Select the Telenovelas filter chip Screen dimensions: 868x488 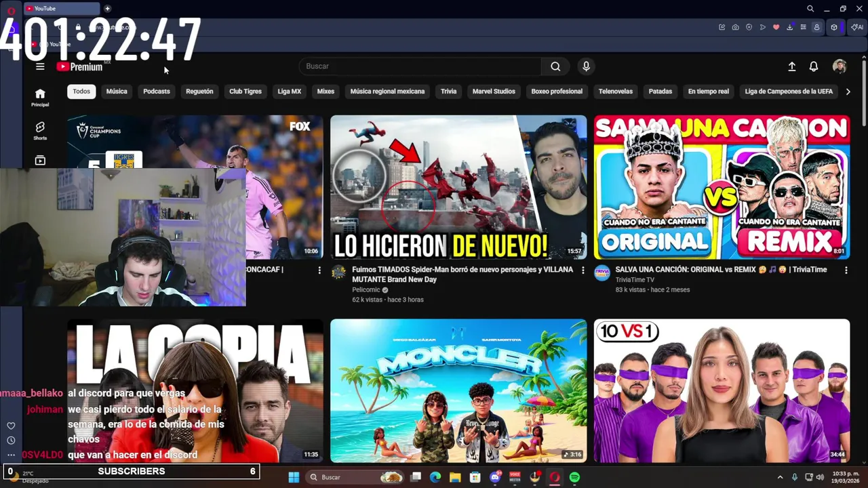(616, 91)
